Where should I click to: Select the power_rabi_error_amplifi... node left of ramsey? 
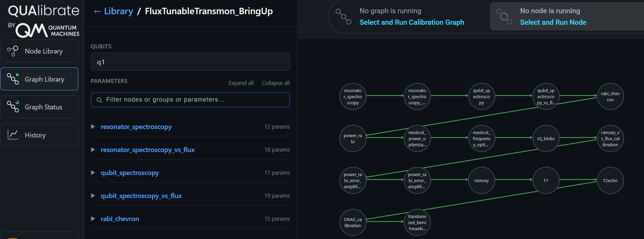coord(417,180)
